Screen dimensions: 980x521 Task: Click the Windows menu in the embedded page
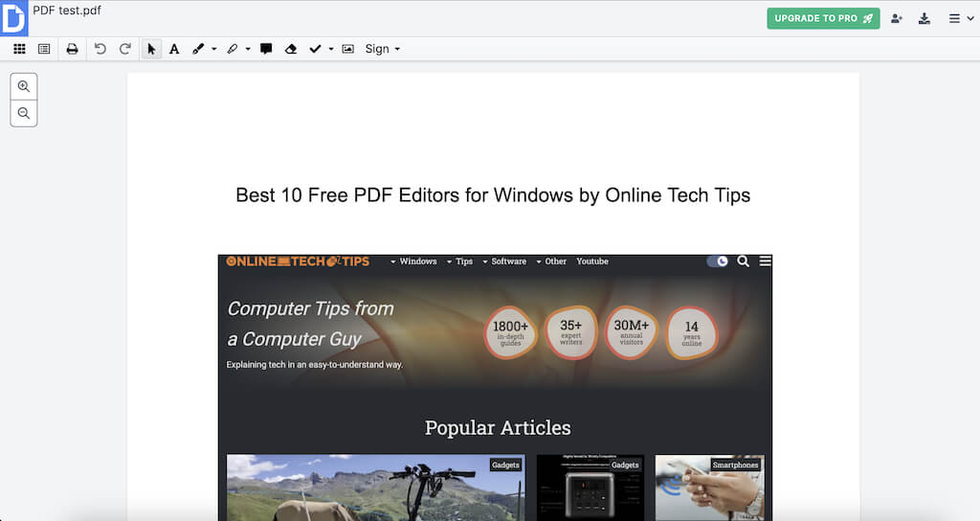[x=413, y=261]
